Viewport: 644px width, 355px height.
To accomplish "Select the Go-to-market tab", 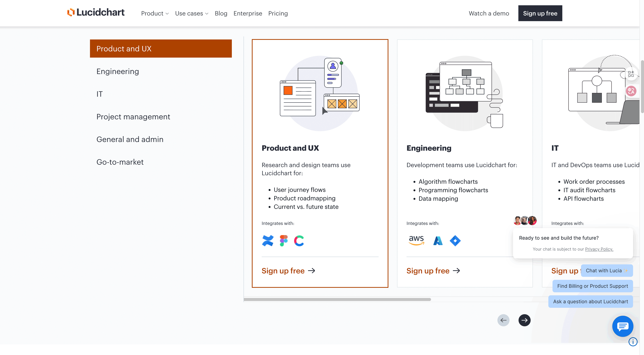I will 161,162.
